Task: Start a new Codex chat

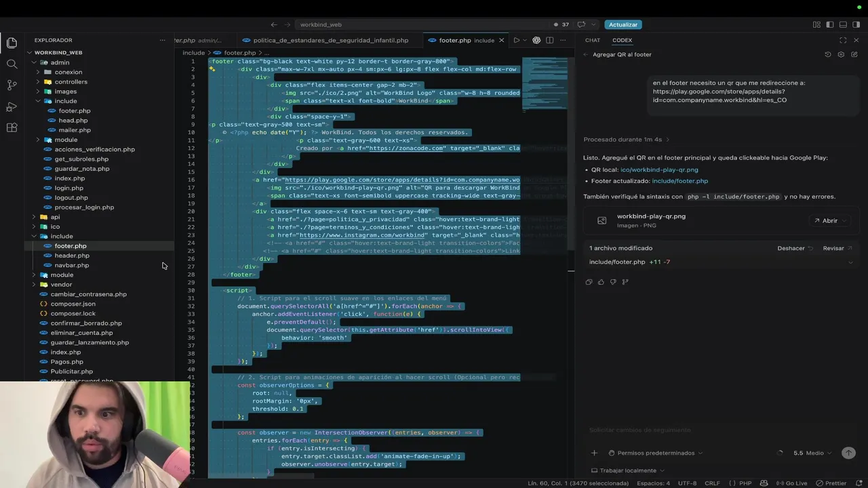Action: pos(854,54)
